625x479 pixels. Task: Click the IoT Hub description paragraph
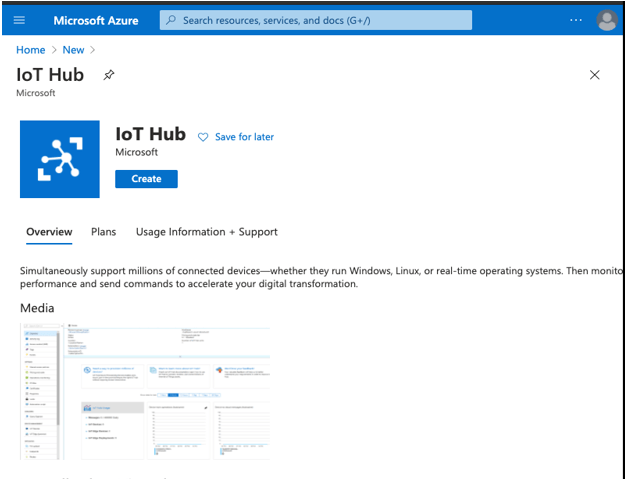(321, 277)
